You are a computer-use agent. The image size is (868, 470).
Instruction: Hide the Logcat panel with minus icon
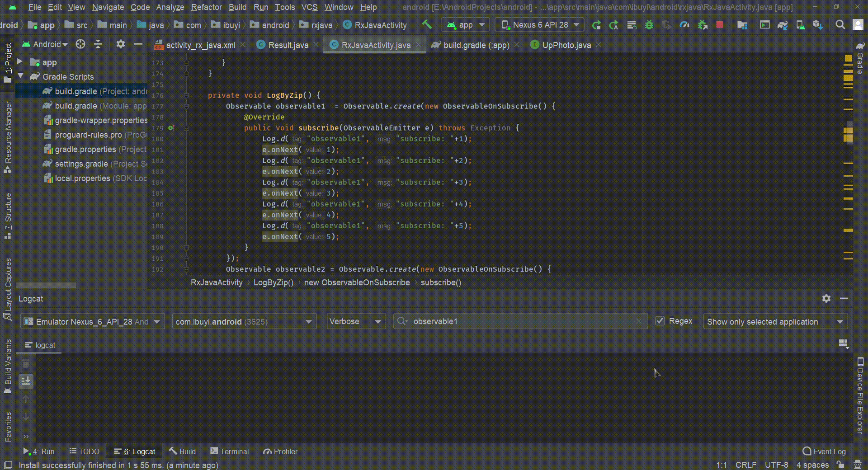[844, 298]
